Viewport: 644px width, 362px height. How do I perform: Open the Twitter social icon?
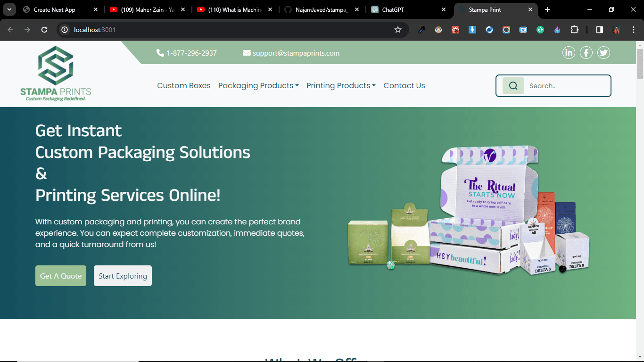(x=603, y=53)
